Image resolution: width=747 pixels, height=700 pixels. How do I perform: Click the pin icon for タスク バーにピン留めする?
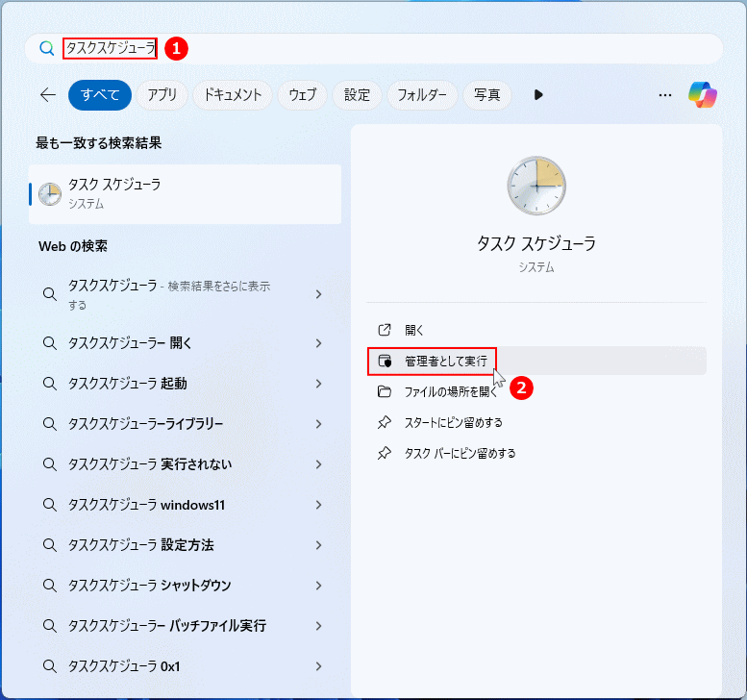[385, 453]
